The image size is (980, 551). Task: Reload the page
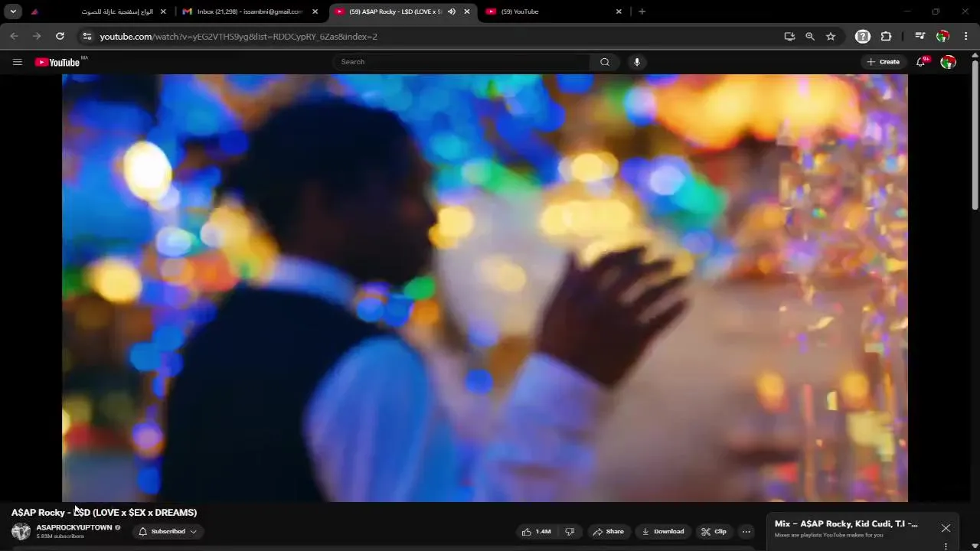tap(60, 36)
